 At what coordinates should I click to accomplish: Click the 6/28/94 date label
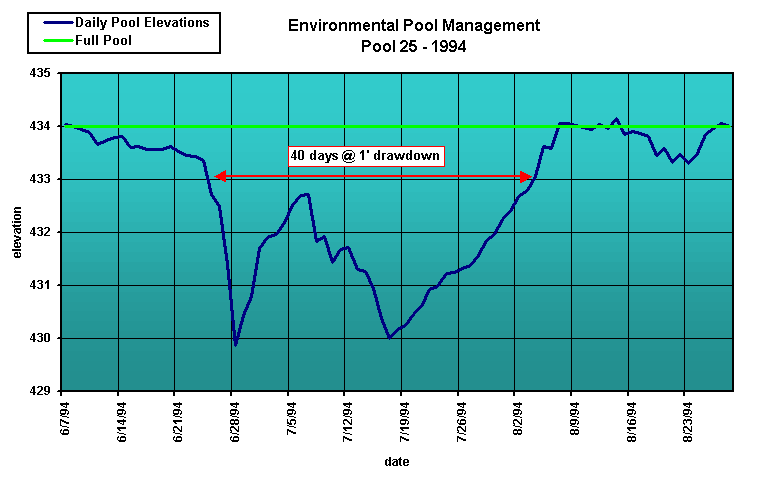pyautogui.click(x=235, y=422)
